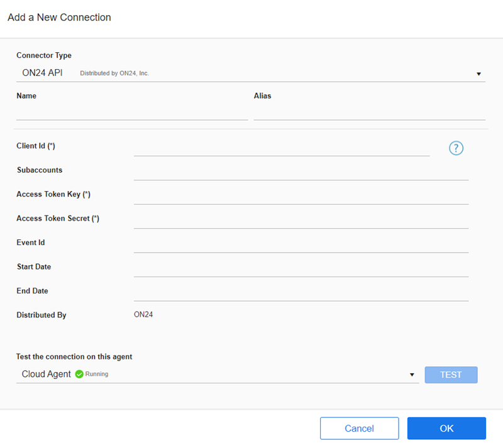Click the Access Token Key field

tap(301, 200)
